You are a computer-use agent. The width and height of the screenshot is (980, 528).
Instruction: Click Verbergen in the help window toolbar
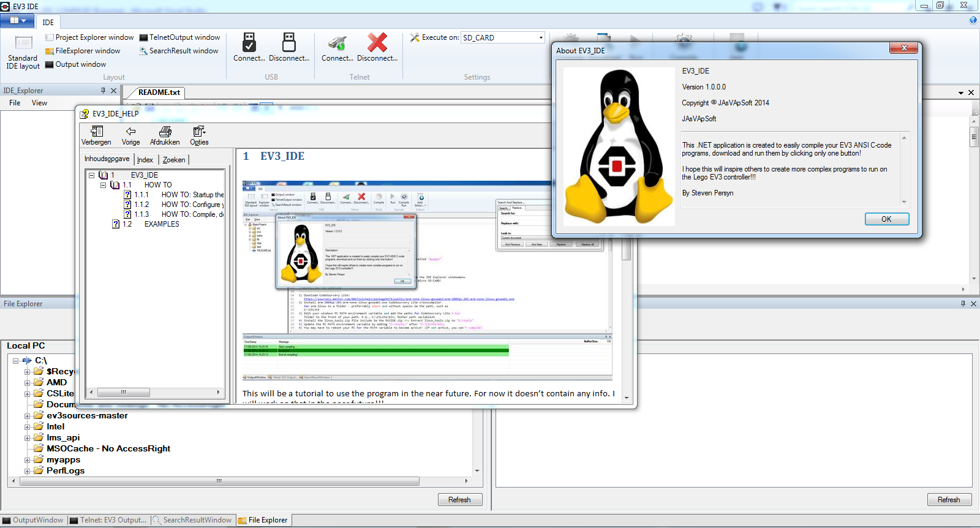[96, 136]
